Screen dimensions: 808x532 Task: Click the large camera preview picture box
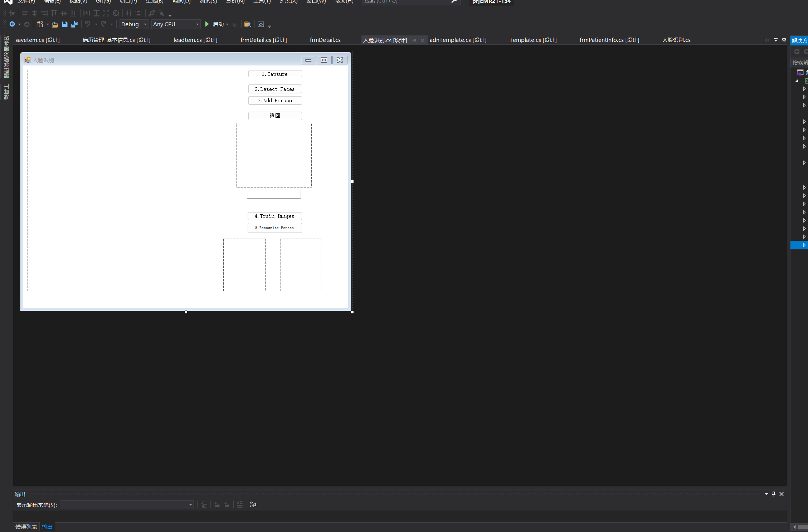pyautogui.click(x=113, y=181)
